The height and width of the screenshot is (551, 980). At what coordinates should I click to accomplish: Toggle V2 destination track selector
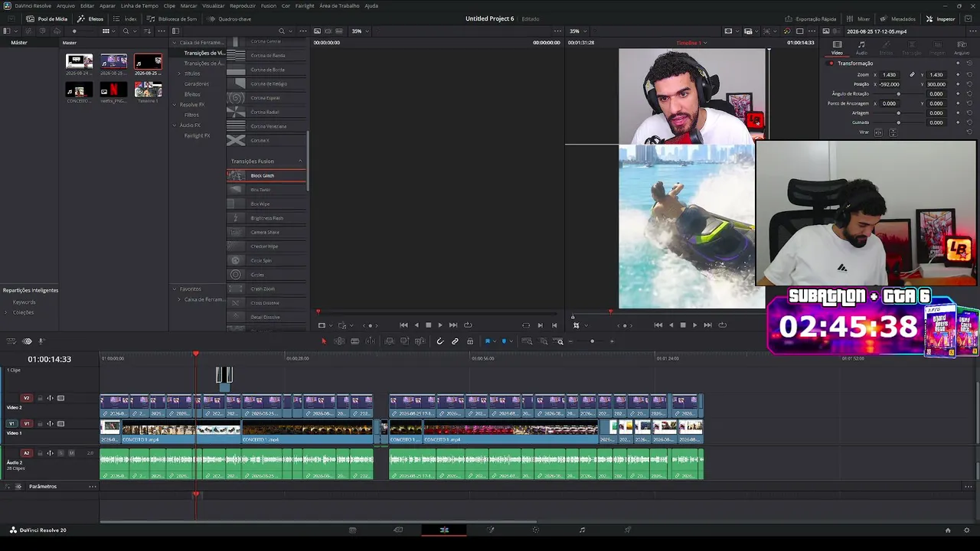coord(26,398)
